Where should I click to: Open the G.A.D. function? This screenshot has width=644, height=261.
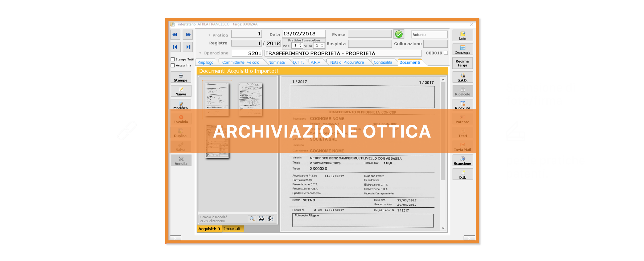point(463,77)
